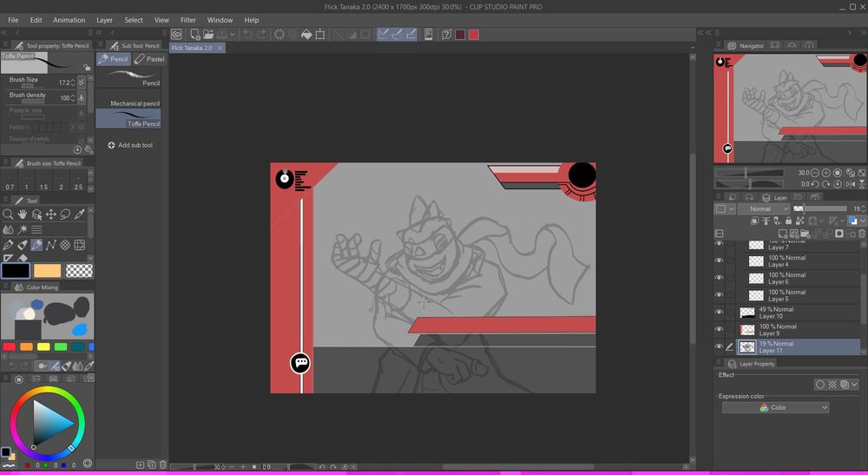Open the Filter menu
Screen dimensions: 868x475
[x=188, y=20]
